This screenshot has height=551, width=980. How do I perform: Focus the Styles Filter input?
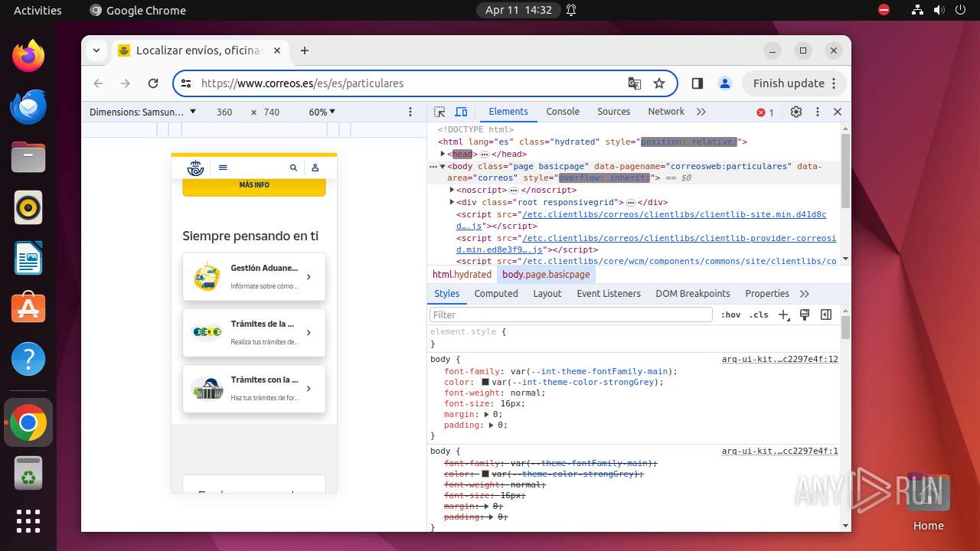point(571,315)
